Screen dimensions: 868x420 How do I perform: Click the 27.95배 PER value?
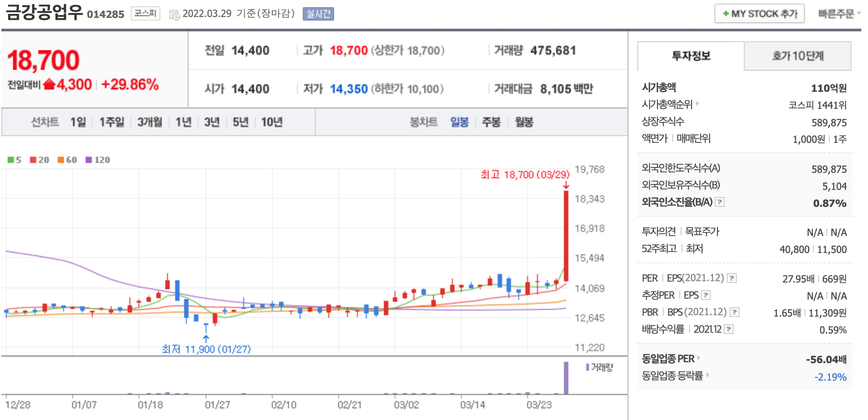coord(798,279)
